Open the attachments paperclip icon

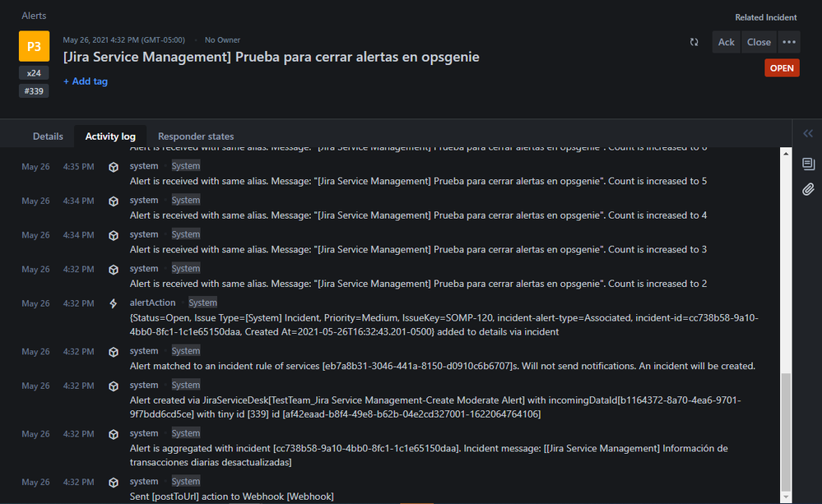808,189
